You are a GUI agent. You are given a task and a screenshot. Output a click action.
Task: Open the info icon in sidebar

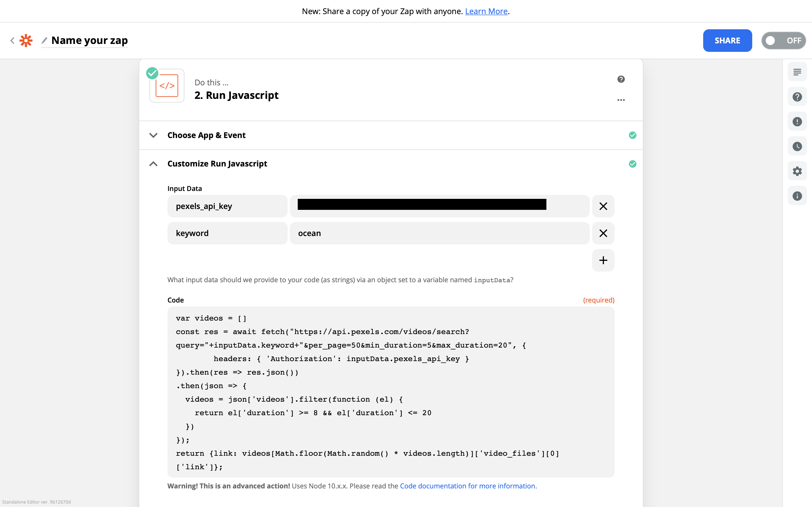797,196
